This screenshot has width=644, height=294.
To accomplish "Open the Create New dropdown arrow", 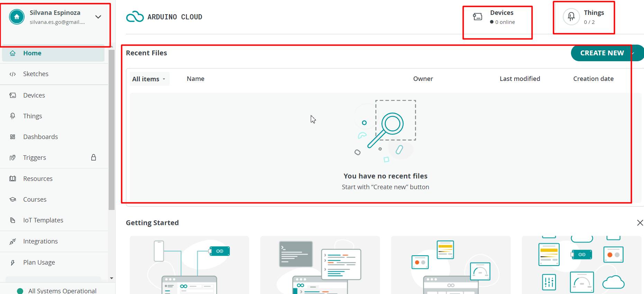I will [633, 53].
